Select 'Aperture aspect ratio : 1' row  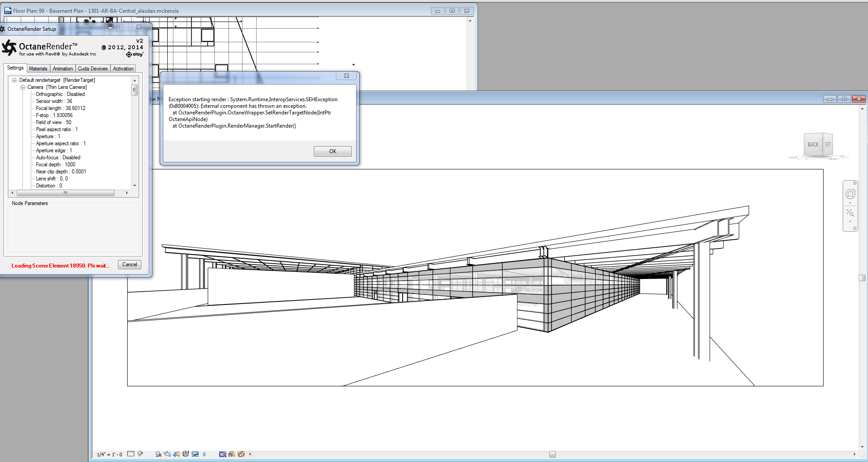61,143
